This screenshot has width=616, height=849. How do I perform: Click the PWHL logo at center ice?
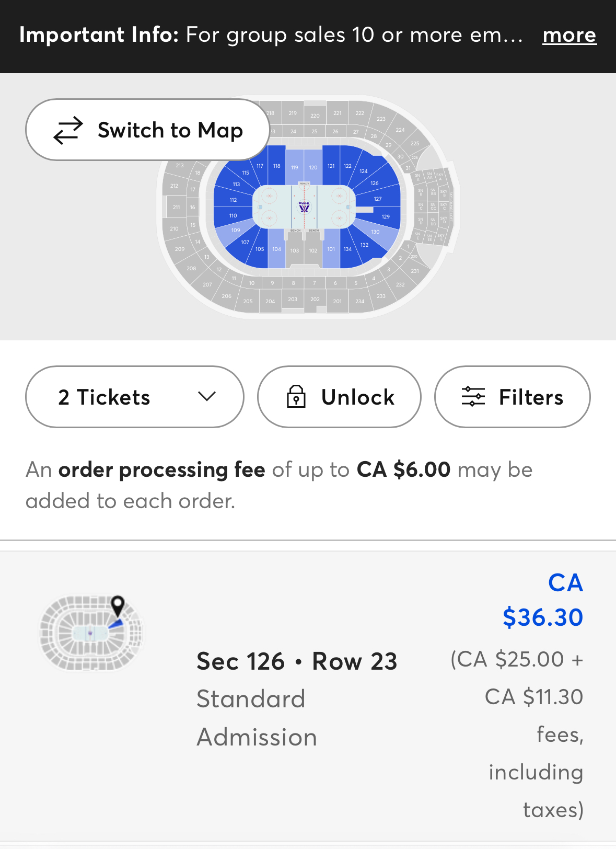304,207
